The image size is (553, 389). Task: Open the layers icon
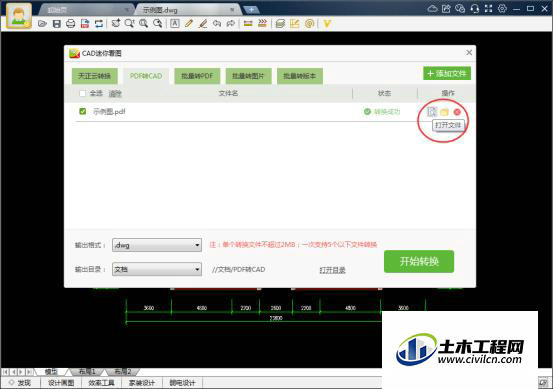[280, 23]
